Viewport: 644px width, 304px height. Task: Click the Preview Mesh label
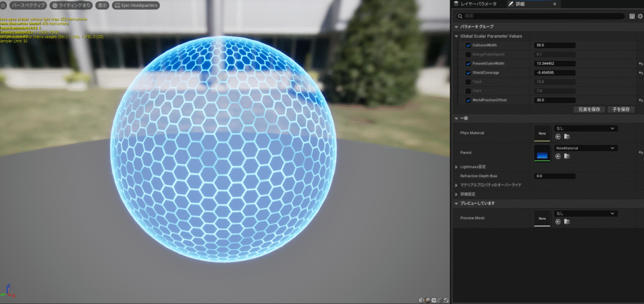472,218
